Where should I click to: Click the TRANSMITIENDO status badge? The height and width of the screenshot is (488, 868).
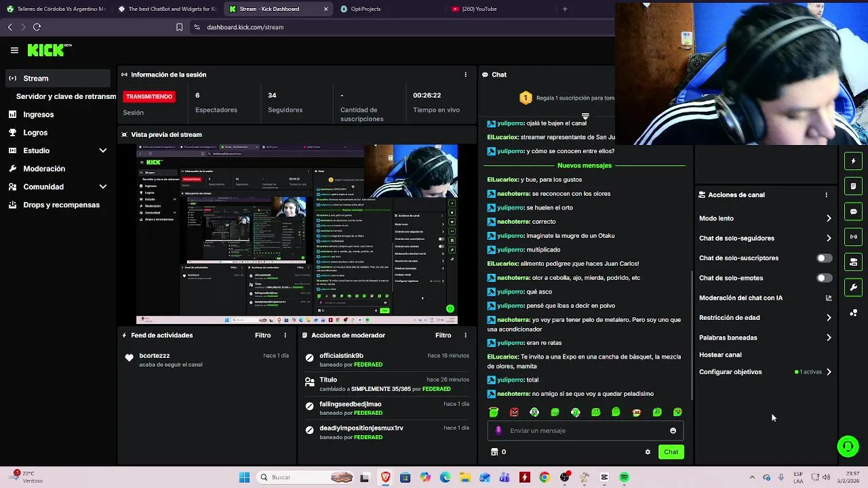point(149,96)
